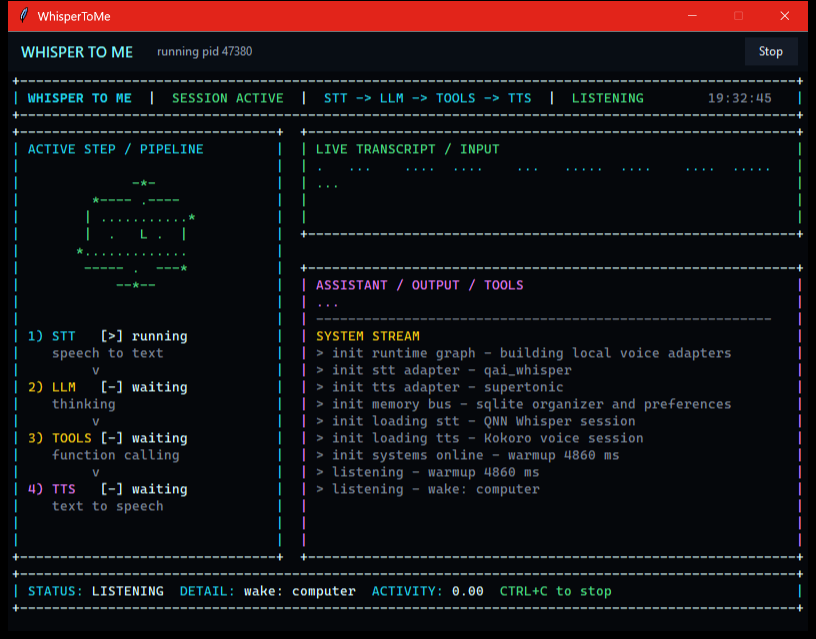Click the 'CTRL+C to stop' hint

point(556,592)
